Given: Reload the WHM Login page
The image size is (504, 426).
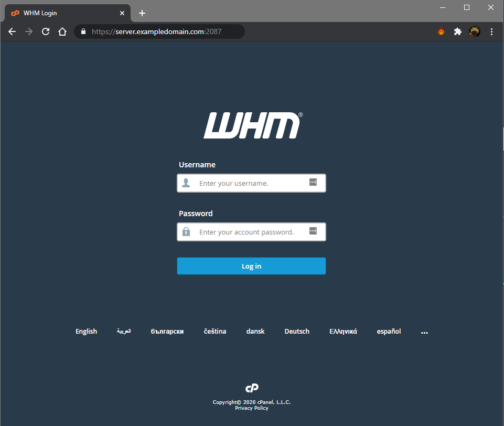Looking at the screenshot, I should coord(46,31).
